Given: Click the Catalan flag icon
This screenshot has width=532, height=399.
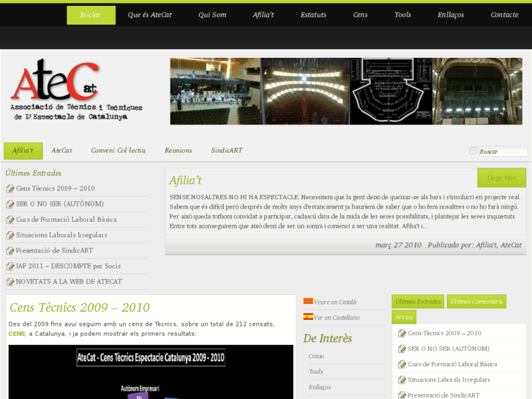Looking at the screenshot, I should (308, 301).
